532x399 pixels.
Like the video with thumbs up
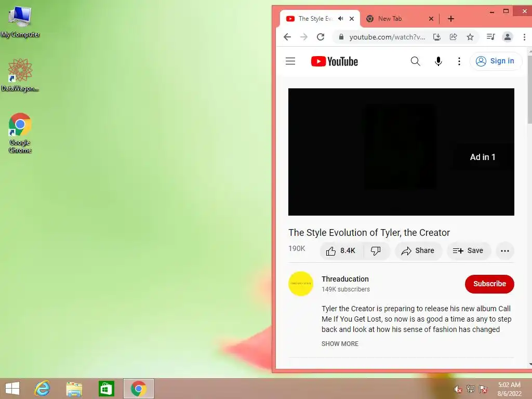(340, 251)
